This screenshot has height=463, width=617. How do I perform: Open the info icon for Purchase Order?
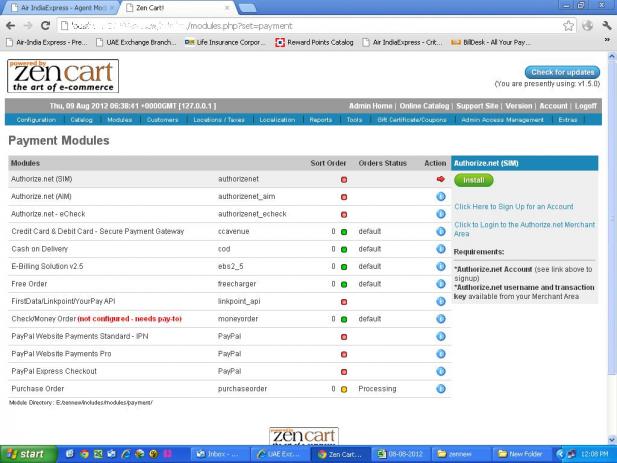point(441,389)
